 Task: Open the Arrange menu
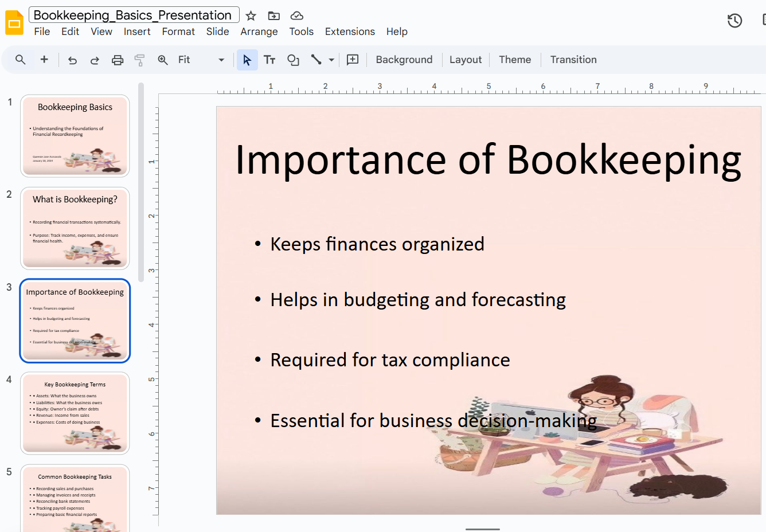tap(259, 32)
